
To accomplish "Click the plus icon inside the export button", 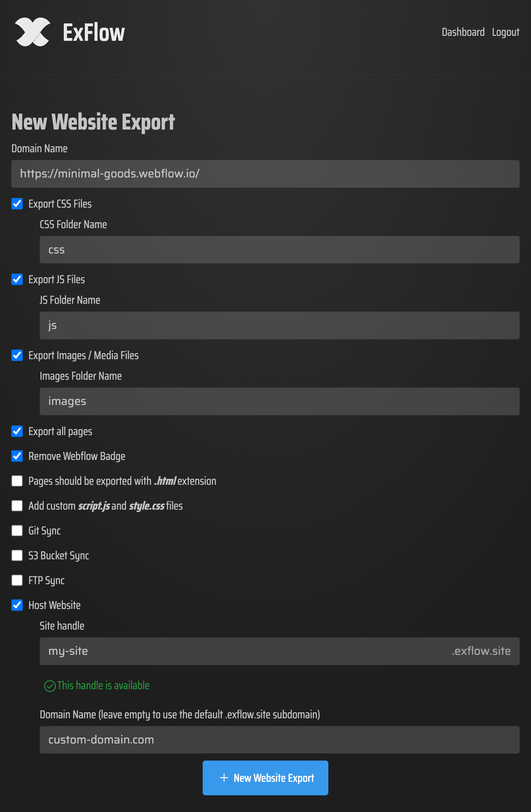I will tap(224, 778).
